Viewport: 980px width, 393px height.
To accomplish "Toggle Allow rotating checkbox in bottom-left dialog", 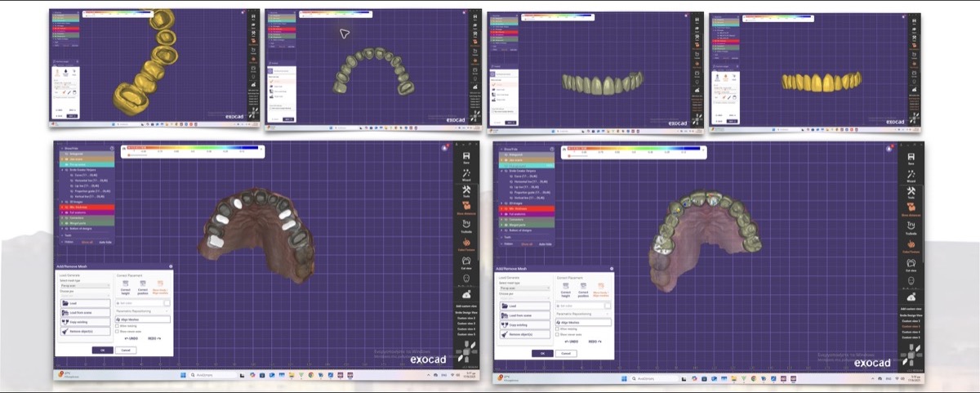I will (118, 326).
